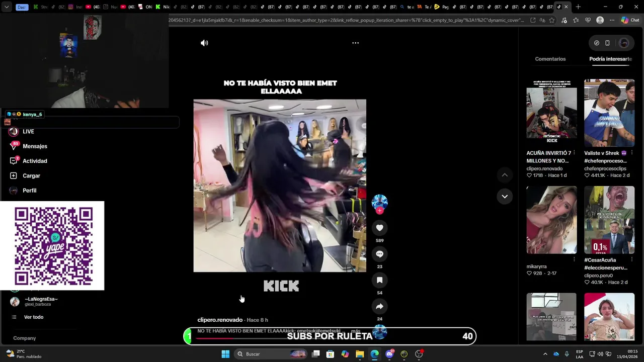
Task: Open page in app icon in address bar
Action: (x=533, y=20)
